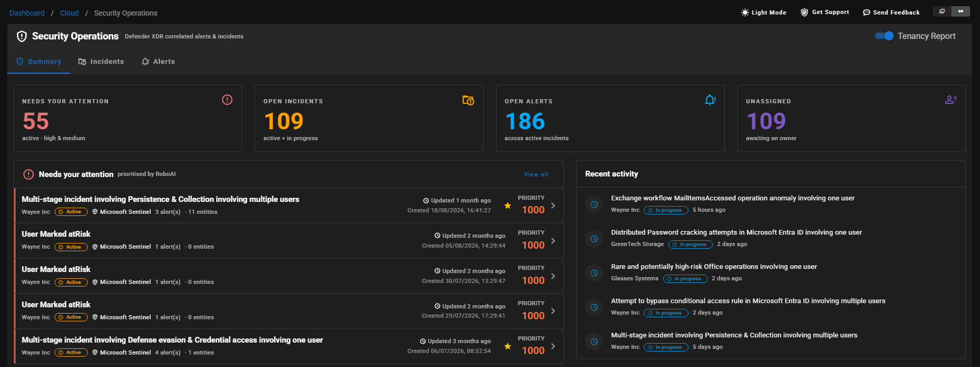Click the clock icon beside Rare Office operations activity
The width and height of the screenshot is (980, 367).
tap(594, 273)
